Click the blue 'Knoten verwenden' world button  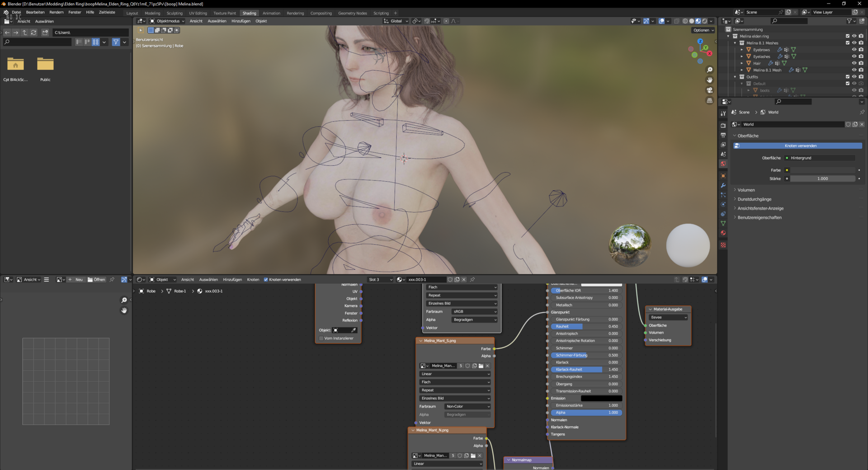pos(798,146)
